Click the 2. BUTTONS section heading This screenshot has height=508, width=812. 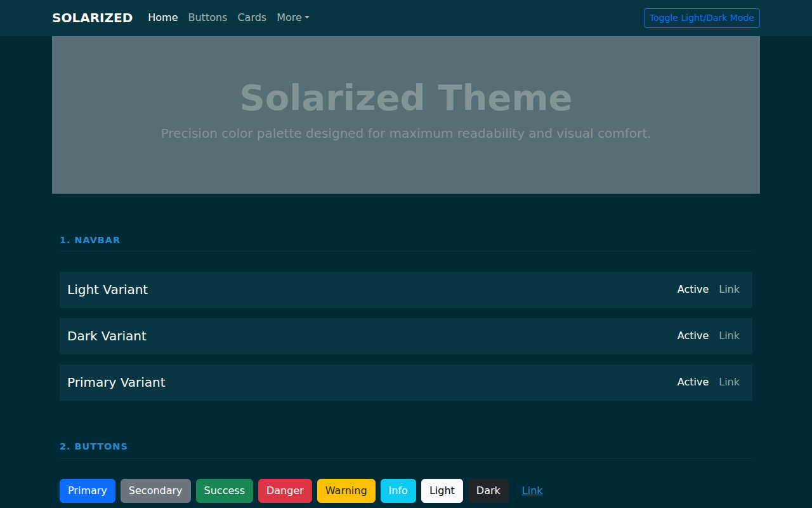pos(94,446)
